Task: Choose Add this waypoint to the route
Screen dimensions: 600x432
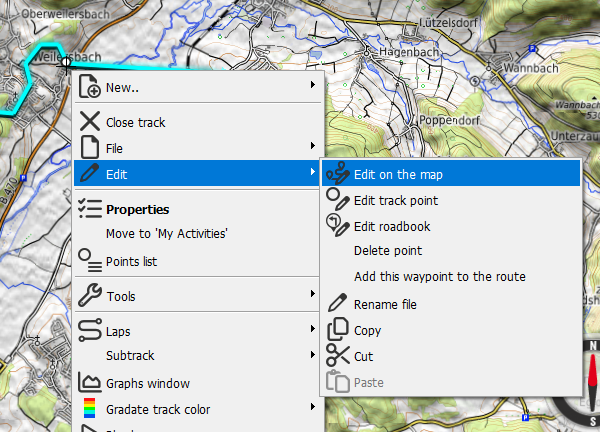Action: pos(439,277)
